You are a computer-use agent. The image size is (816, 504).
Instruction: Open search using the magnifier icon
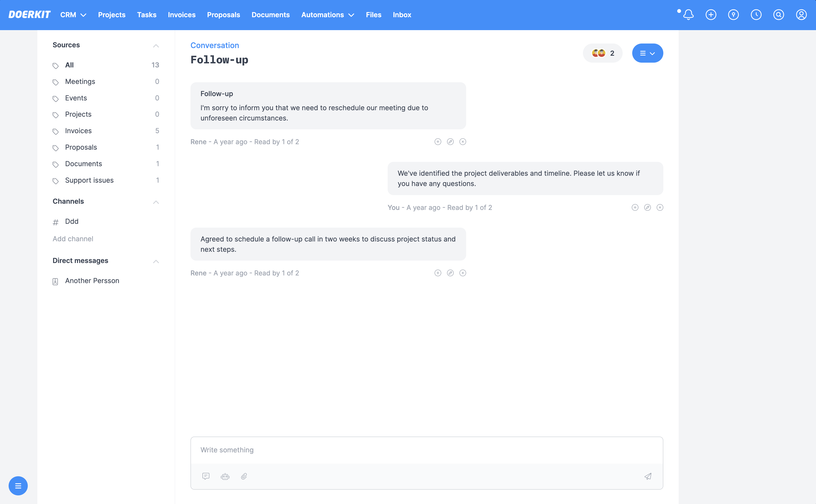(779, 15)
